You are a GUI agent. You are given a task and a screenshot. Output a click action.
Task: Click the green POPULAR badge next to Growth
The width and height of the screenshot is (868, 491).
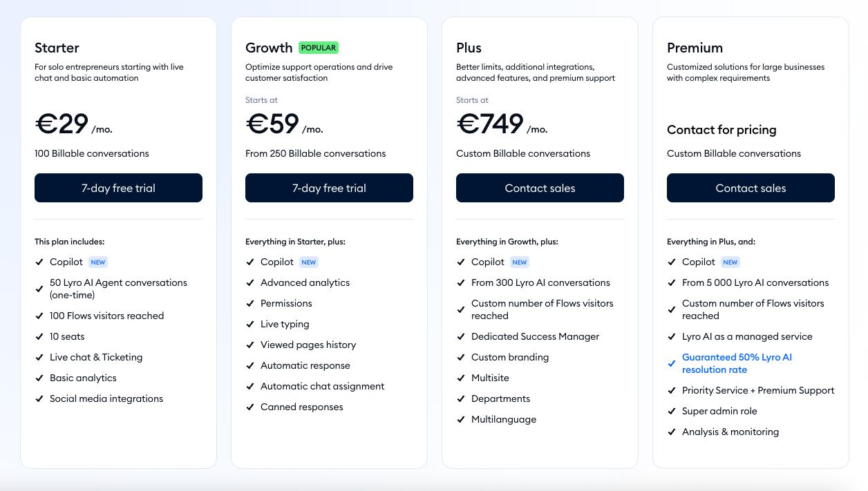click(319, 48)
